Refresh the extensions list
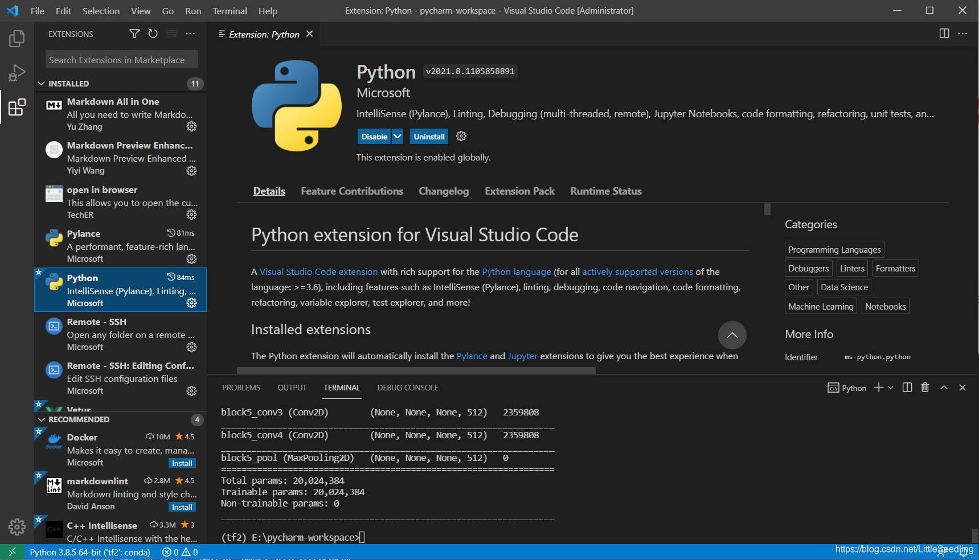979x560 pixels. point(153,34)
